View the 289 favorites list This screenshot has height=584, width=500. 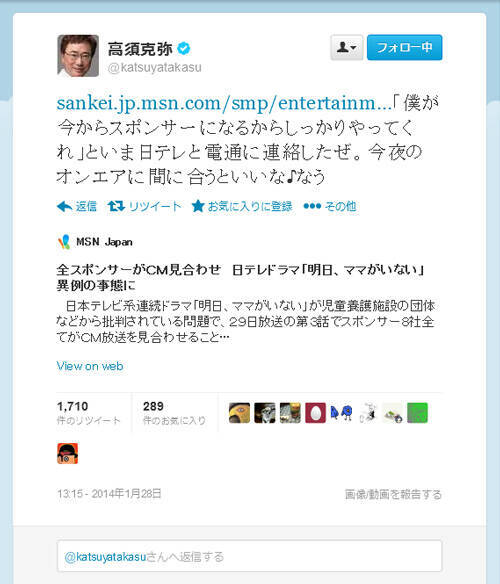click(x=174, y=413)
